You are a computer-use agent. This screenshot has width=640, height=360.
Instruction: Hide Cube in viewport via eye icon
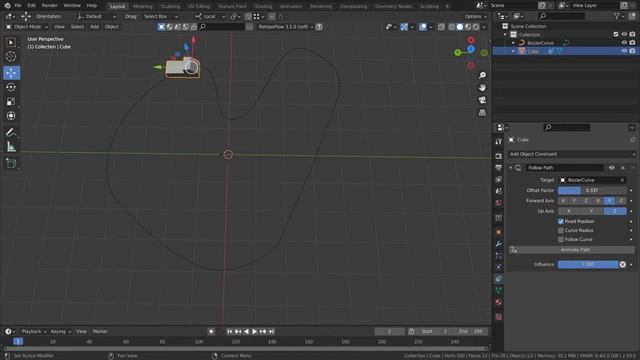coord(624,51)
